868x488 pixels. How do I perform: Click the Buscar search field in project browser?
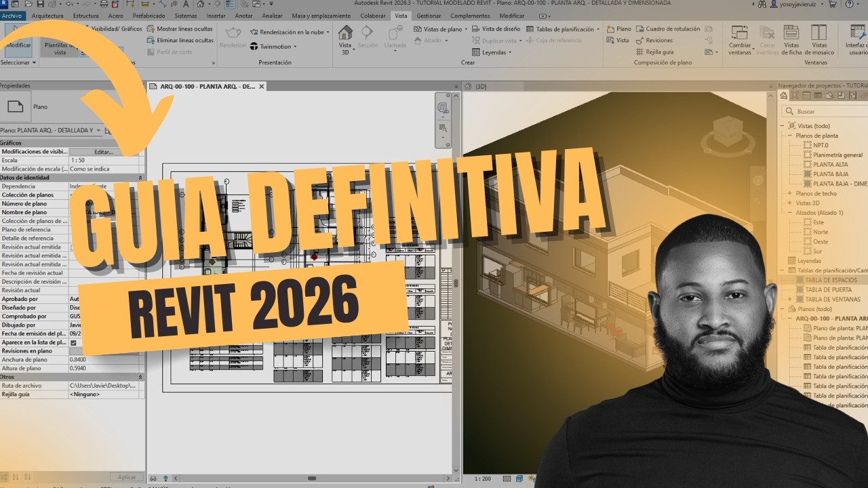coord(824,111)
